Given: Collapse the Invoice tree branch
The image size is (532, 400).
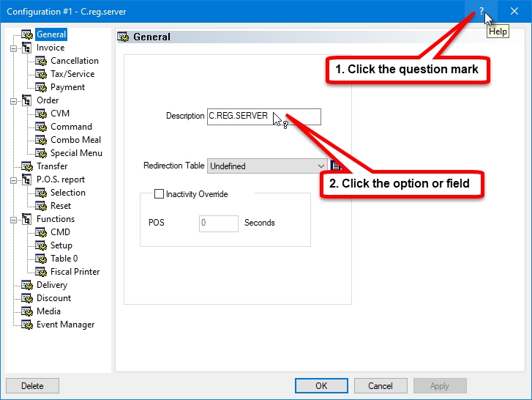Looking at the screenshot, I should click(13, 48).
